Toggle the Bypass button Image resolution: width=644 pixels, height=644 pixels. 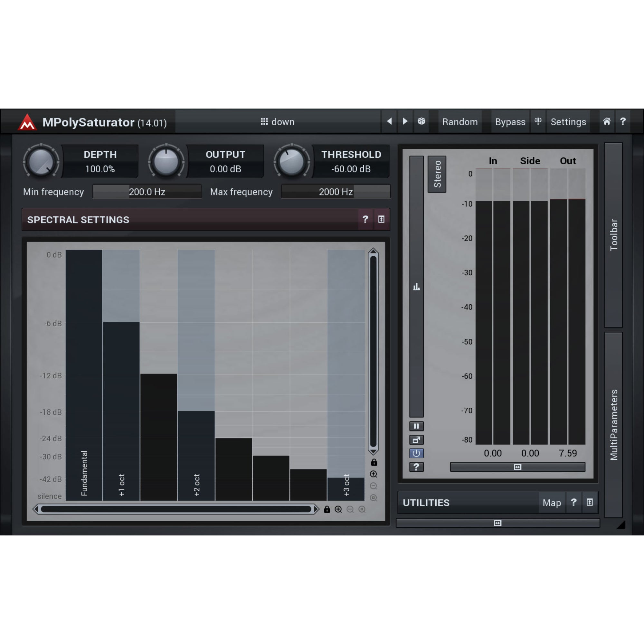coord(510,122)
